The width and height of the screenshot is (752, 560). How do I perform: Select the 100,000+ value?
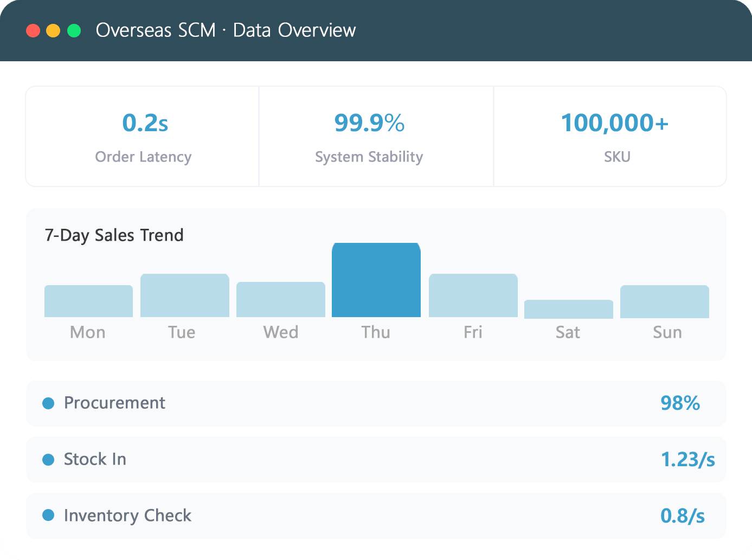tap(614, 123)
